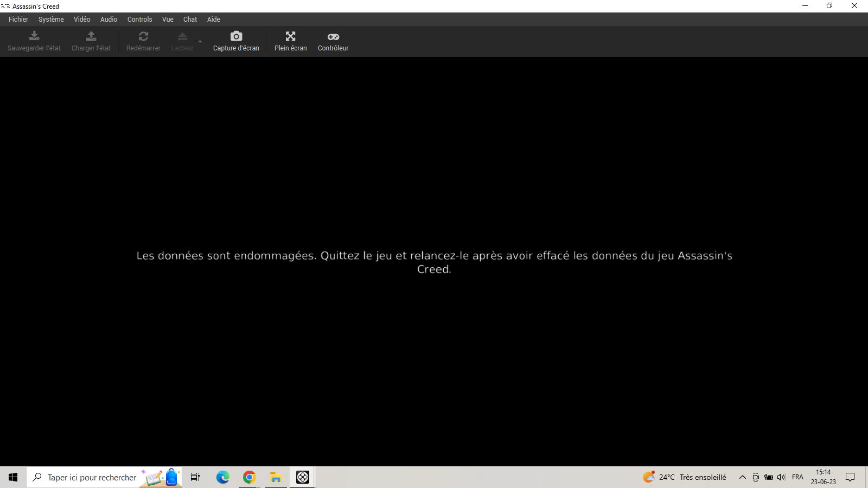868x488 pixels.
Task: Open the Controls menu
Action: click(x=139, y=20)
